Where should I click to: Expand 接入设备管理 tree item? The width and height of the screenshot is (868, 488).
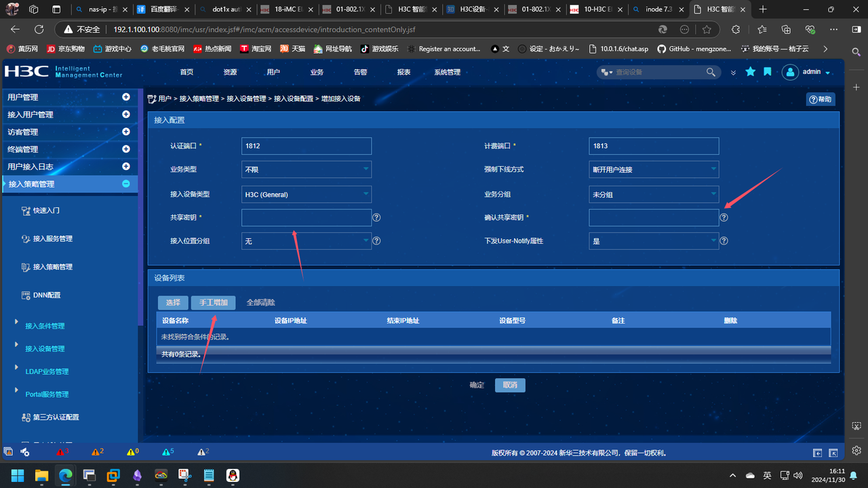(16, 345)
